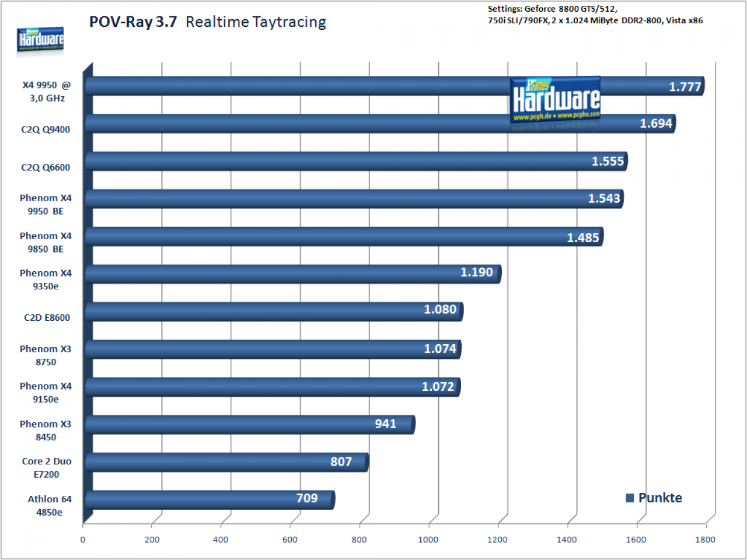Click the '807' bar value
The image size is (747, 560).
pos(341,461)
